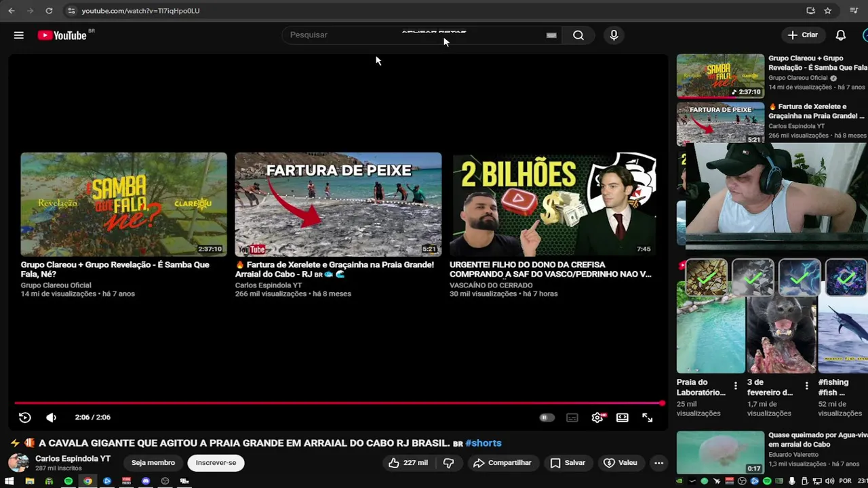Screen dimensions: 868x488
Task: Replay the video with replay button
Action: [25, 418]
